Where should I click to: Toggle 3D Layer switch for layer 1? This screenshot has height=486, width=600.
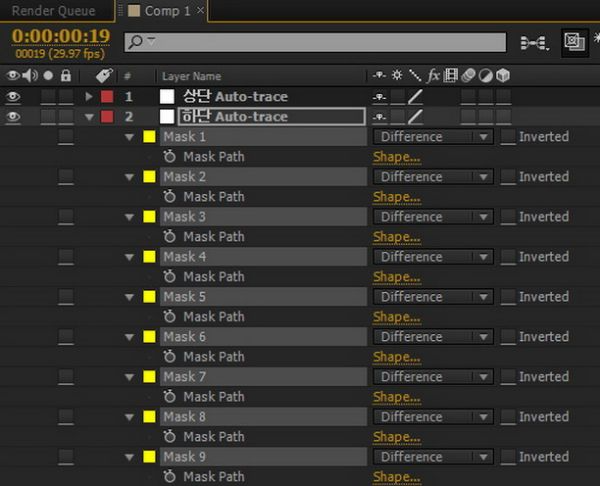coord(503,97)
